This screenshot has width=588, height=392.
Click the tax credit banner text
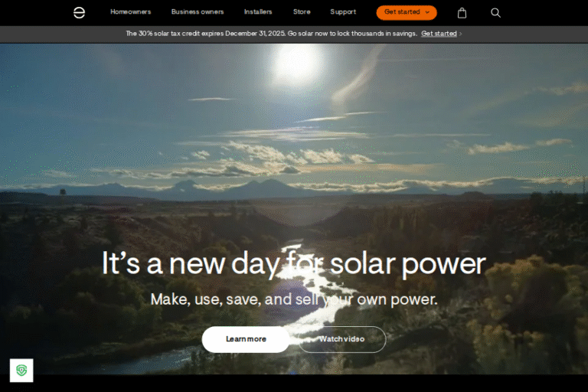point(272,34)
